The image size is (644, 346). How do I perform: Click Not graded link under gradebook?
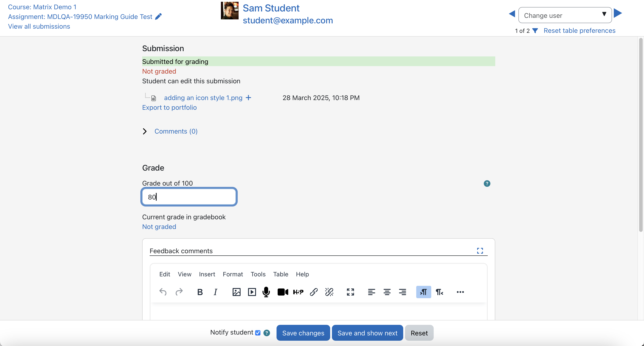point(159,227)
